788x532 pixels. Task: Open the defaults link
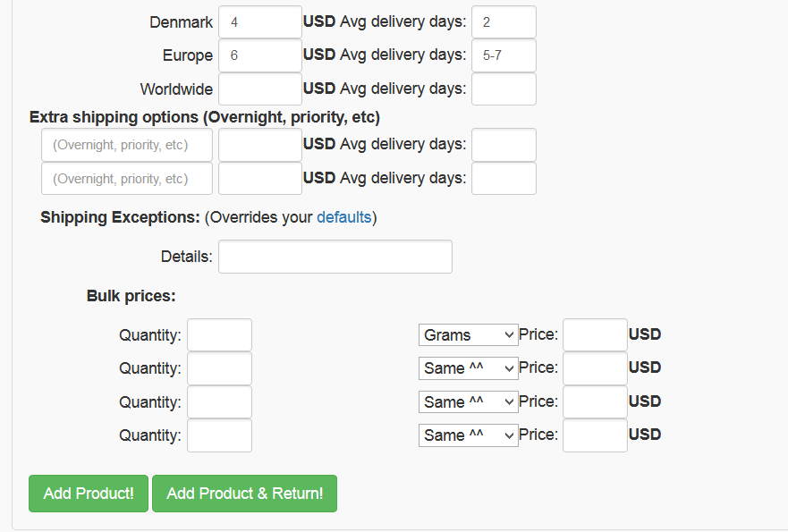click(343, 217)
